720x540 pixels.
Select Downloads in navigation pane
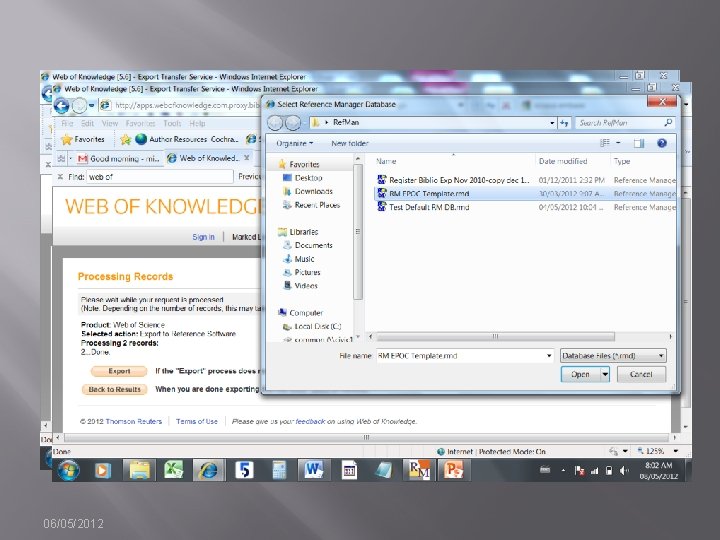click(308, 191)
